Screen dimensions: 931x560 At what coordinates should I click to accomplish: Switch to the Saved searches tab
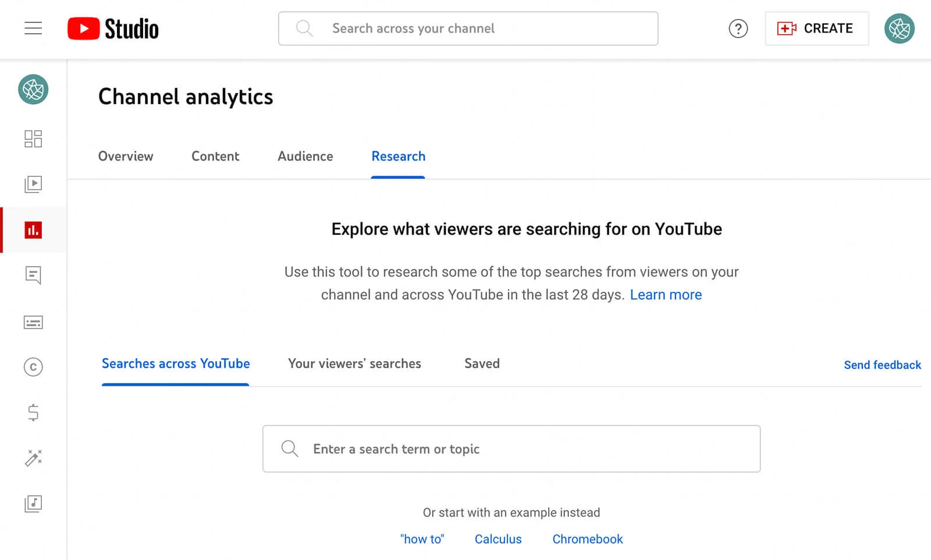click(482, 363)
